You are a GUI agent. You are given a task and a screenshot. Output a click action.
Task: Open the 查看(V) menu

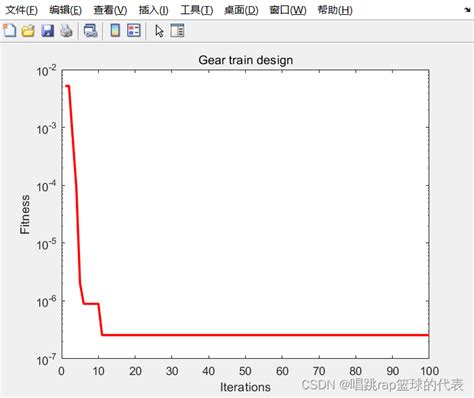tap(110, 10)
